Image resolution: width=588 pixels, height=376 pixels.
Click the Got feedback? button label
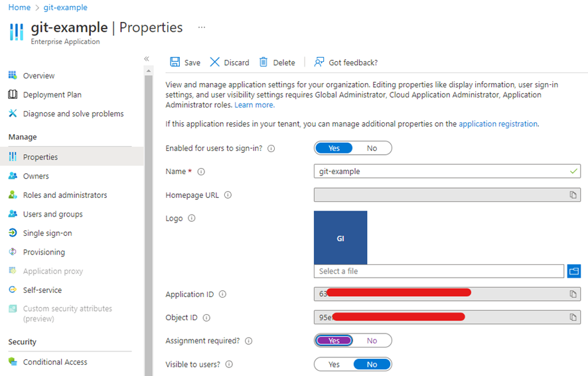point(353,62)
